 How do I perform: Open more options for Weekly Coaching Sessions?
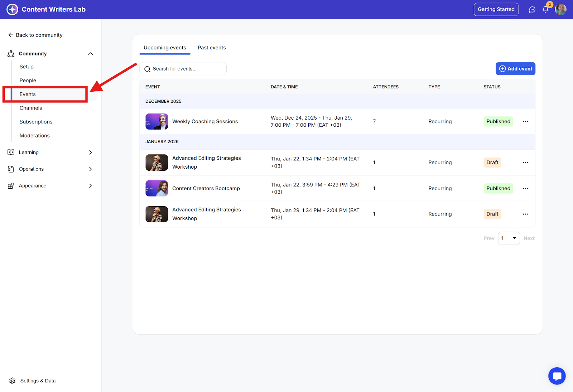point(525,121)
